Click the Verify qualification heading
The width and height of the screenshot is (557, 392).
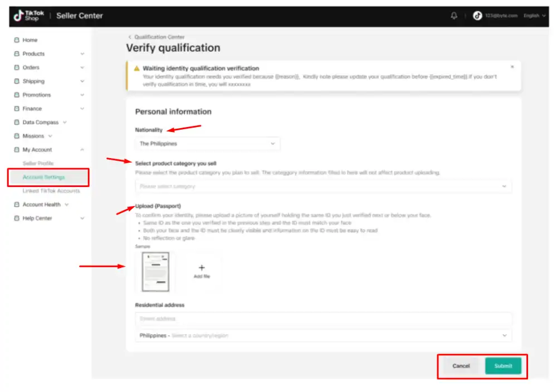pyautogui.click(x=173, y=48)
